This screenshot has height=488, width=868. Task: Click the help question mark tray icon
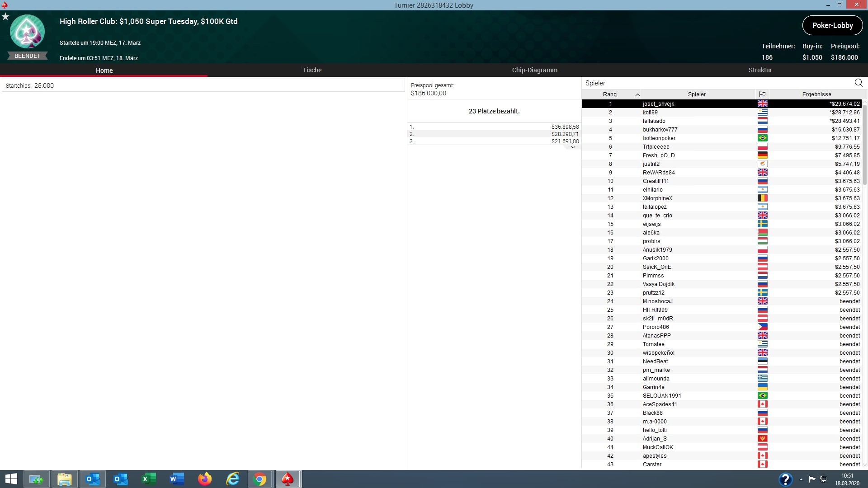[x=785, y=479]
